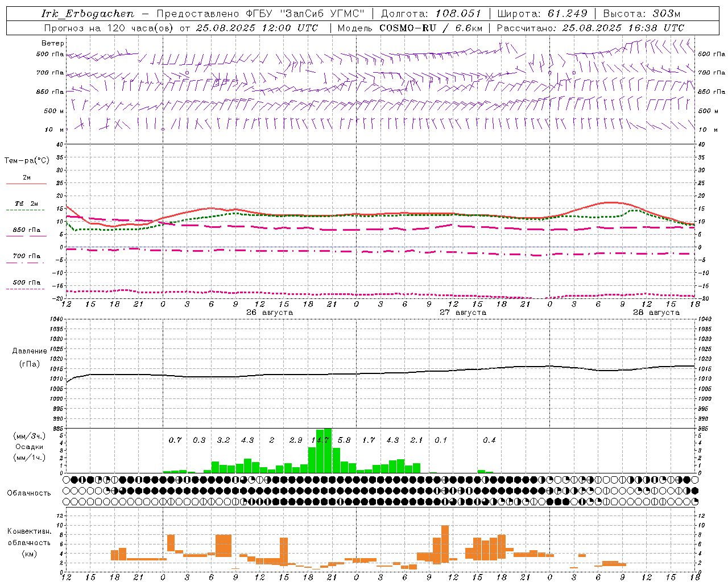The image size is (728, 582).
Task: Click the 700 гПа temperature legend line
Action: (26, 263)
